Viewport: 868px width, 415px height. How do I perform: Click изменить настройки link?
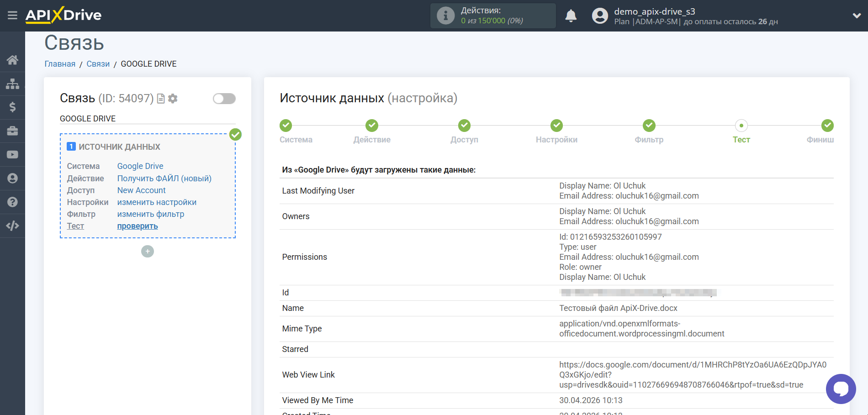(157, 202)
